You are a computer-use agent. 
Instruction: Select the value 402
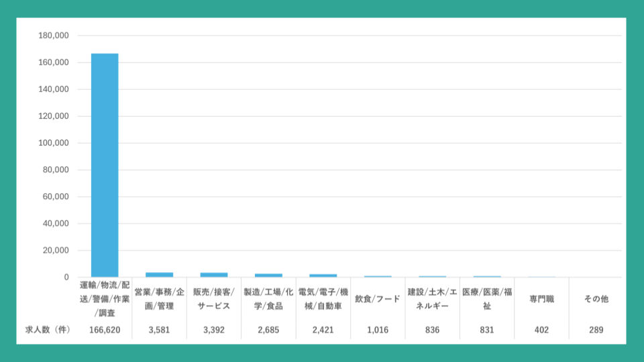(542, 330)
